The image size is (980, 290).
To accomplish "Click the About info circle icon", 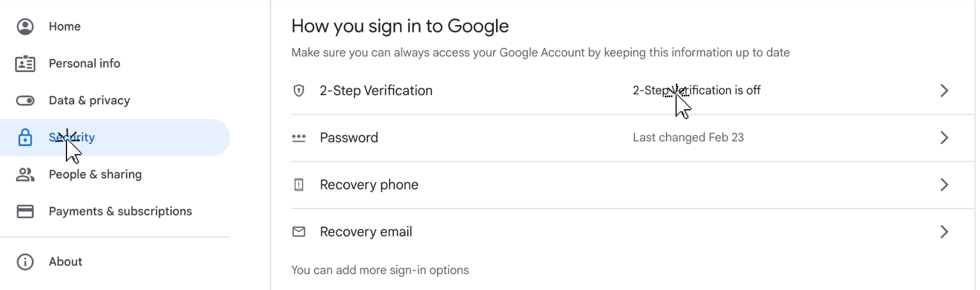I will coord(25,262).
